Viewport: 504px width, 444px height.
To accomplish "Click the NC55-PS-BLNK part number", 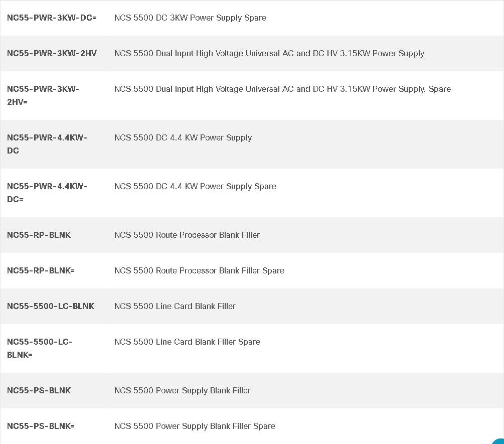I will [39, 390].
